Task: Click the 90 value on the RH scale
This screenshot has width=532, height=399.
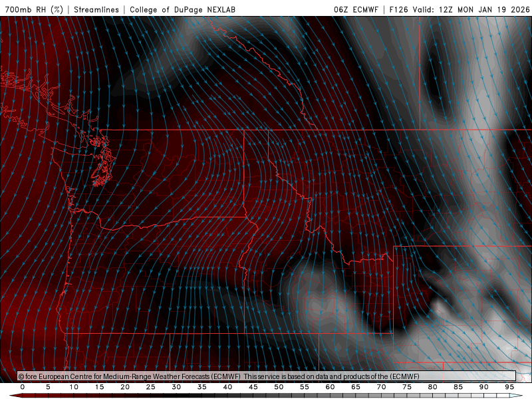Action: click(483, 387)
